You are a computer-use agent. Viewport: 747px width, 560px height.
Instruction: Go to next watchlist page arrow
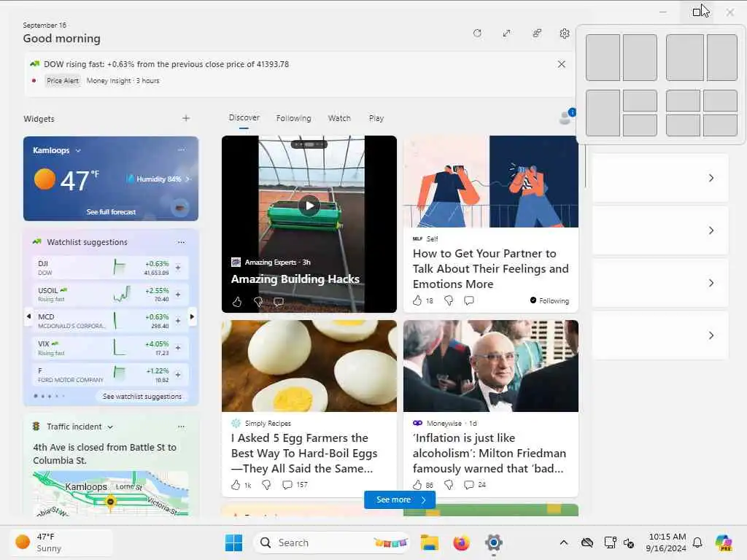pyautogui.click(x=192, y=316)
